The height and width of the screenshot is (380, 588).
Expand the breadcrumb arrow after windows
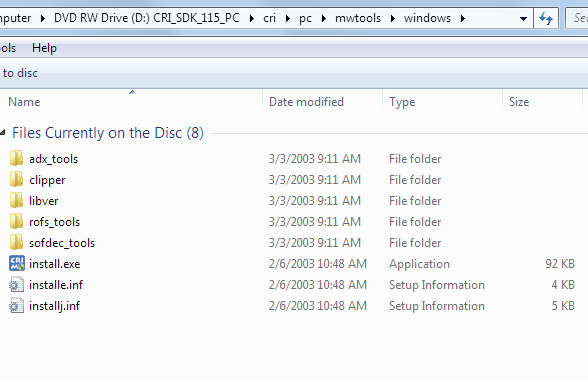(x=463, y=18)
